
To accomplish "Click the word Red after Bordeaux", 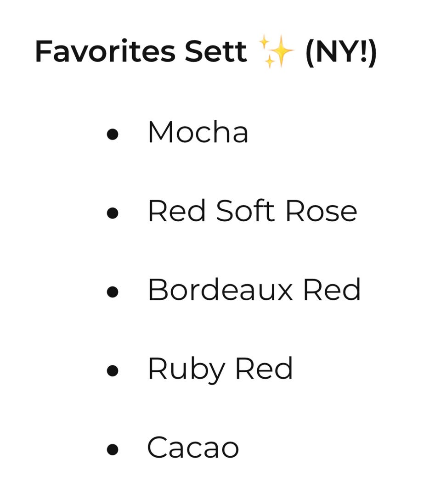I will point(332,290).
